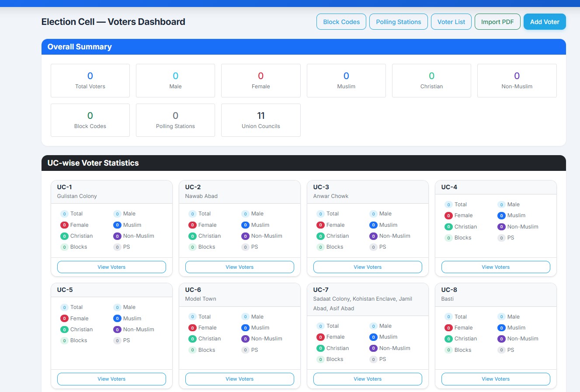Select the Import PDF option
The height and width of the screenshot is (392, 580).
[497, 21]
